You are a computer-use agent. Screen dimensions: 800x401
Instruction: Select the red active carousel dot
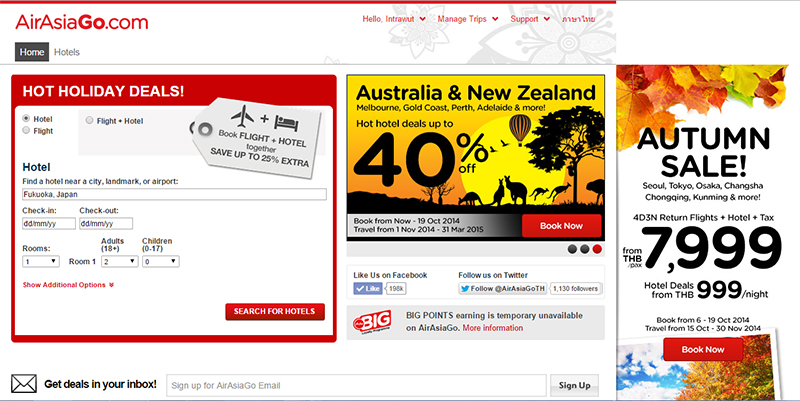[x=597, y=249]
